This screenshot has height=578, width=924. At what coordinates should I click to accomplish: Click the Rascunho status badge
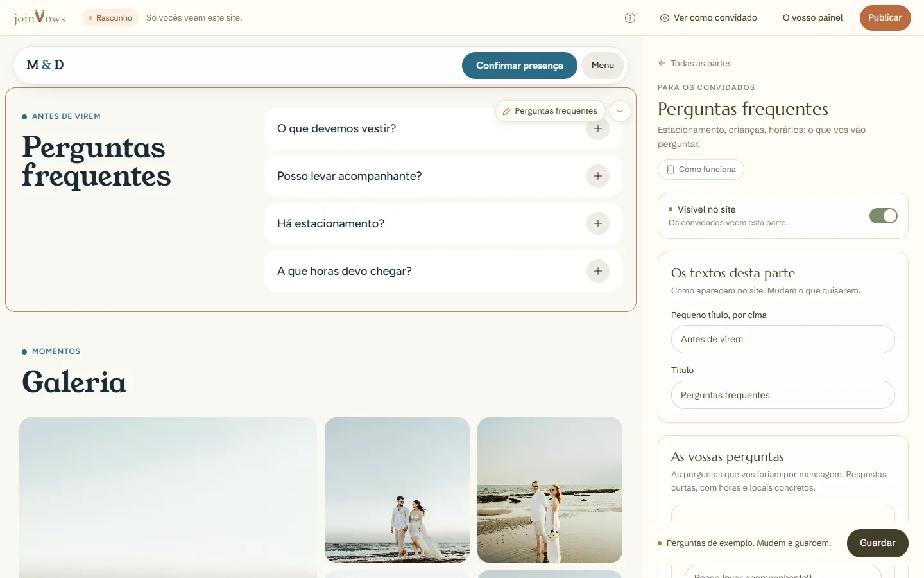[110, 18]
